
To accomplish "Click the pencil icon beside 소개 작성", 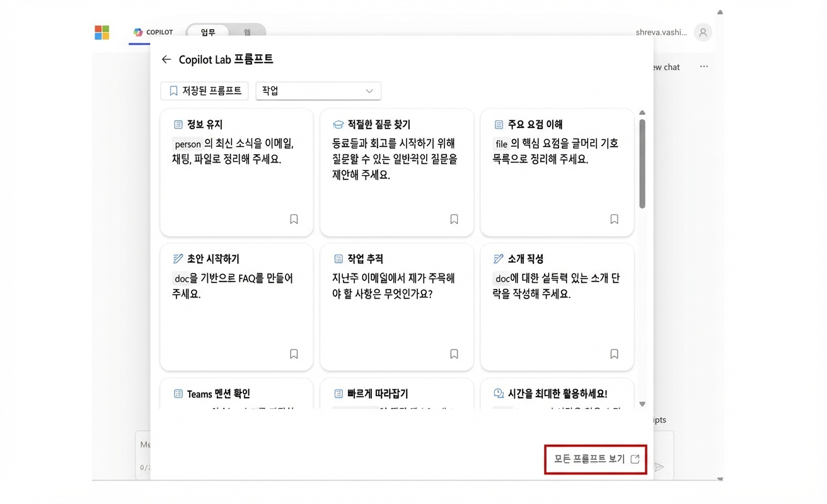I will pyautogui.click(x=499, y=259).
